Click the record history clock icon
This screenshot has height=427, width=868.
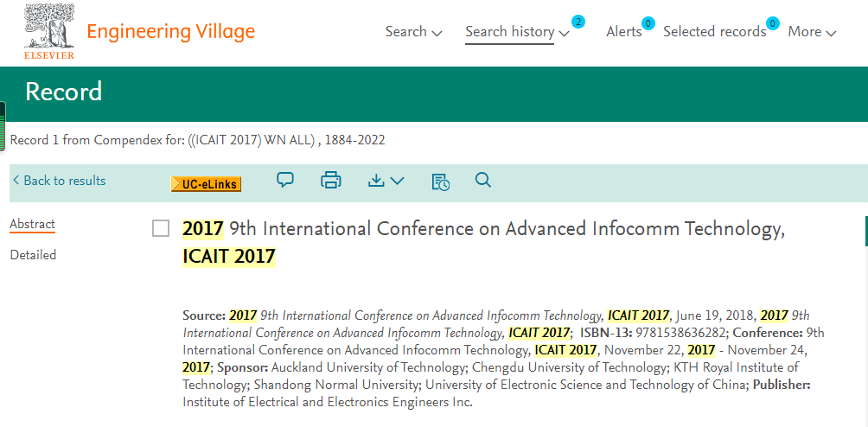click(441, 182)
